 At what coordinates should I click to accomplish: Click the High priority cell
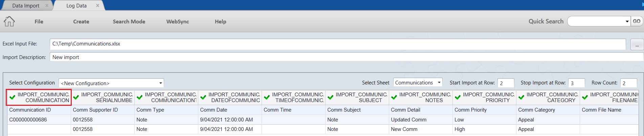pyautogui.click(x=484, y=129)
